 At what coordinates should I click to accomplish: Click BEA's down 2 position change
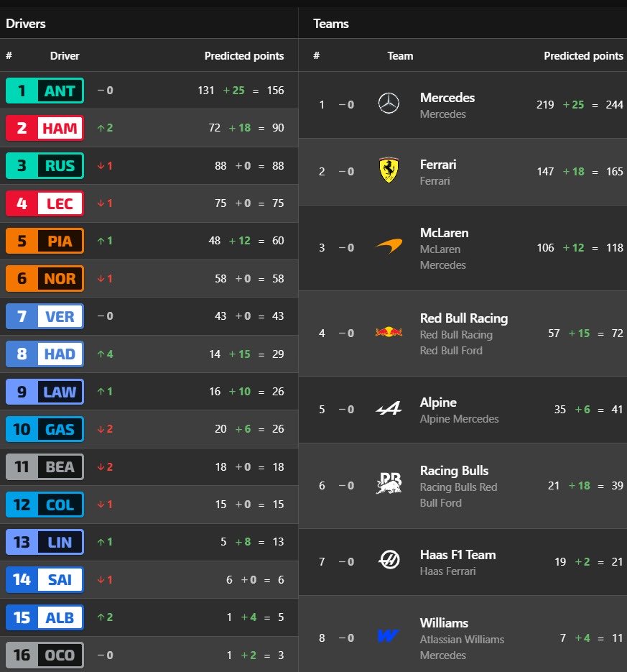pyautogui.click(x=105, y=466)
